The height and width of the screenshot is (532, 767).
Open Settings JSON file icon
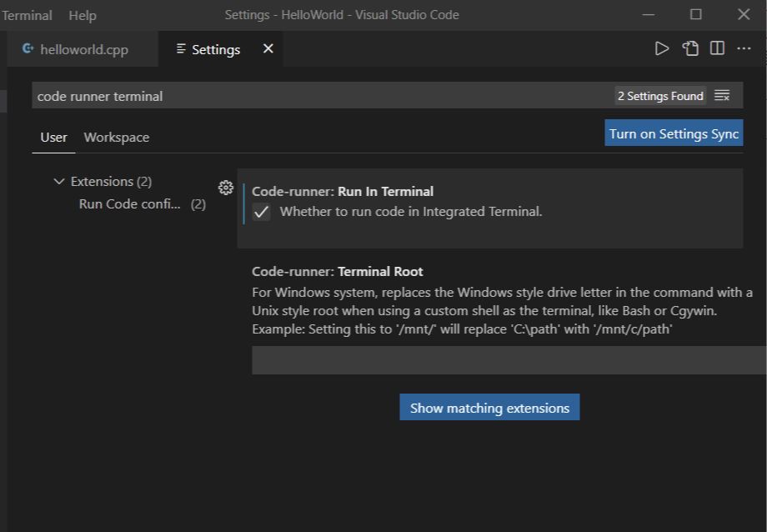point(690,48)
